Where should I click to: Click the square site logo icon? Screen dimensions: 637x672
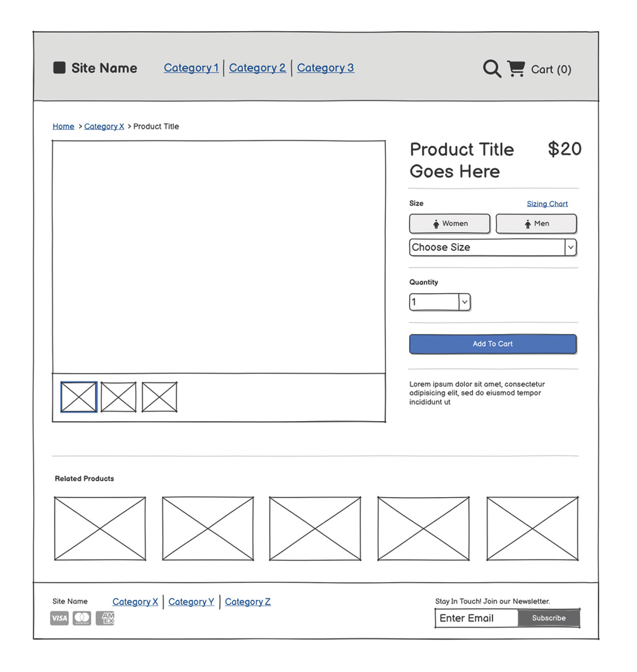60,68
